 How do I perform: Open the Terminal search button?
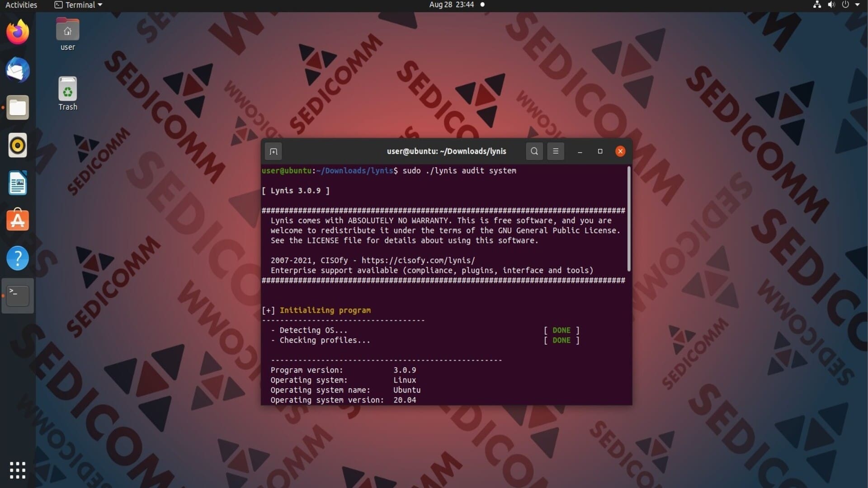[x=534, y=151]
